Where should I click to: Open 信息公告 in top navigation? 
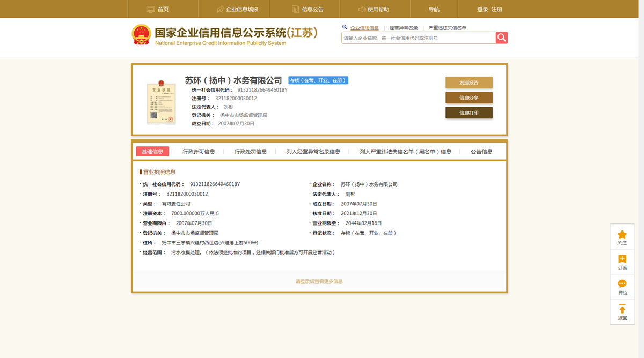click(308, 9)
